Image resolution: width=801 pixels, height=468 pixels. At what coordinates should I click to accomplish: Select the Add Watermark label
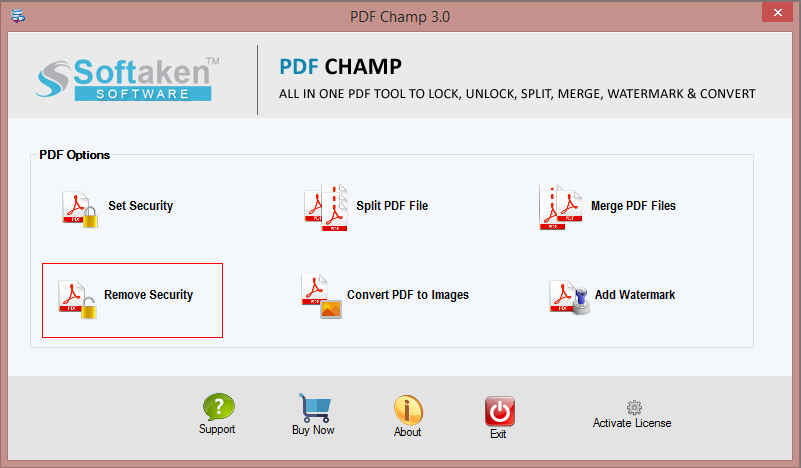click(x=634, y=295)
